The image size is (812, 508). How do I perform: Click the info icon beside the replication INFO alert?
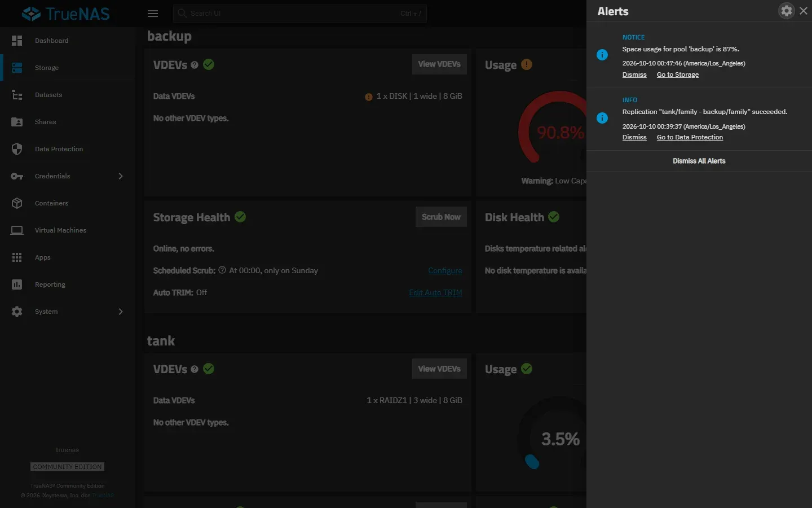(x=602, y=118)
